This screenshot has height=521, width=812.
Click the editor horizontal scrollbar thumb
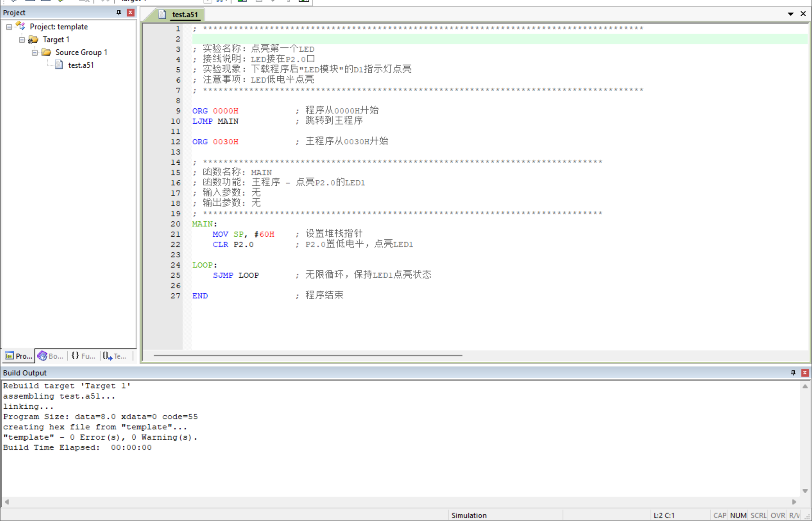[x=308, y=355]
